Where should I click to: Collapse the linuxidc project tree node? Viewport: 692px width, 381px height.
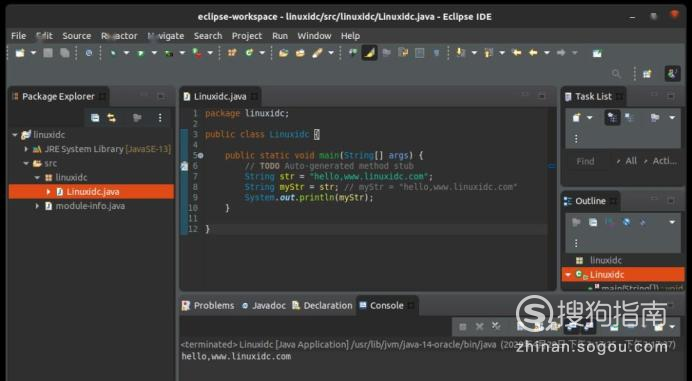(15, 135)
